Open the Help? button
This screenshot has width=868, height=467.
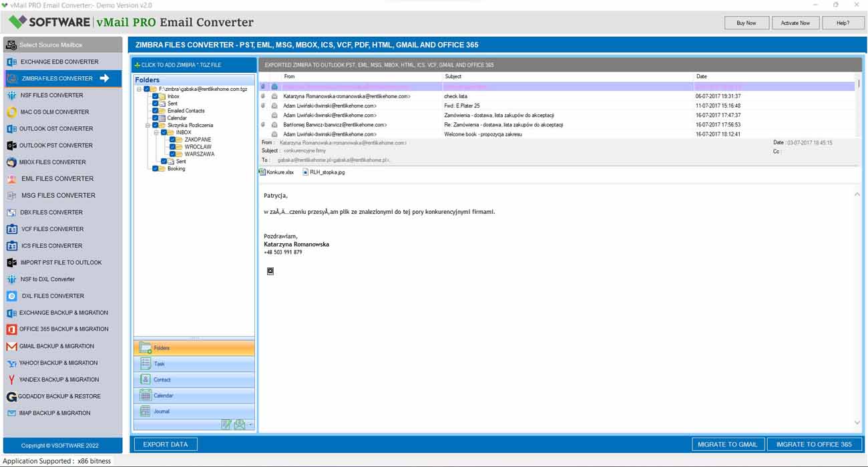tap(843, 23)
